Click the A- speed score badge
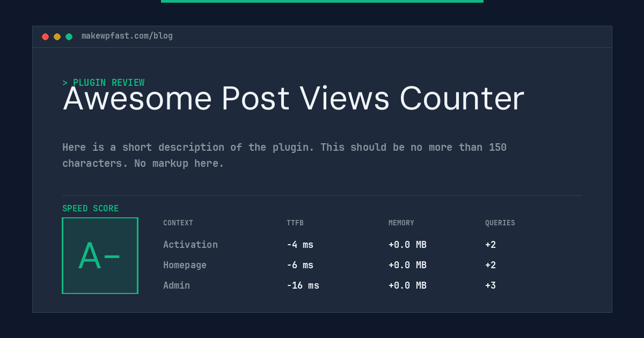Image resolution: width=644 pixels, height=338 pixels. 100,255
